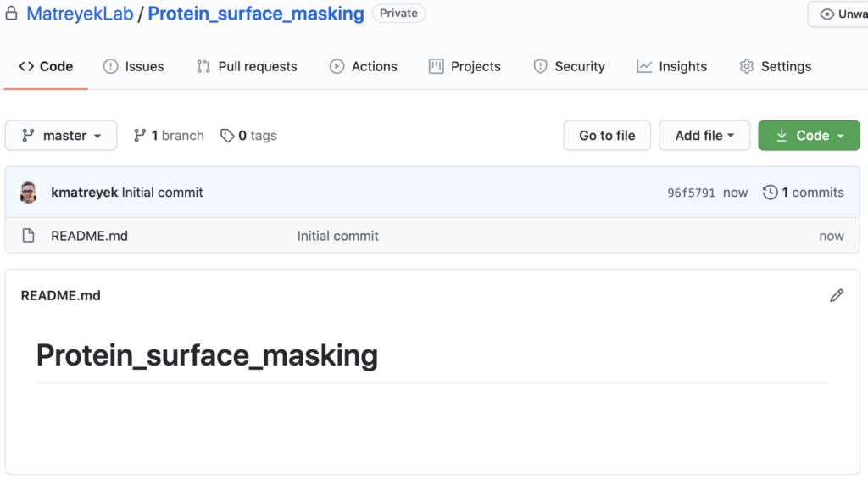Click the branch icon next to 1 branch
The height and width of the screenshot is (480, 868).
click(x=140, y=136)
